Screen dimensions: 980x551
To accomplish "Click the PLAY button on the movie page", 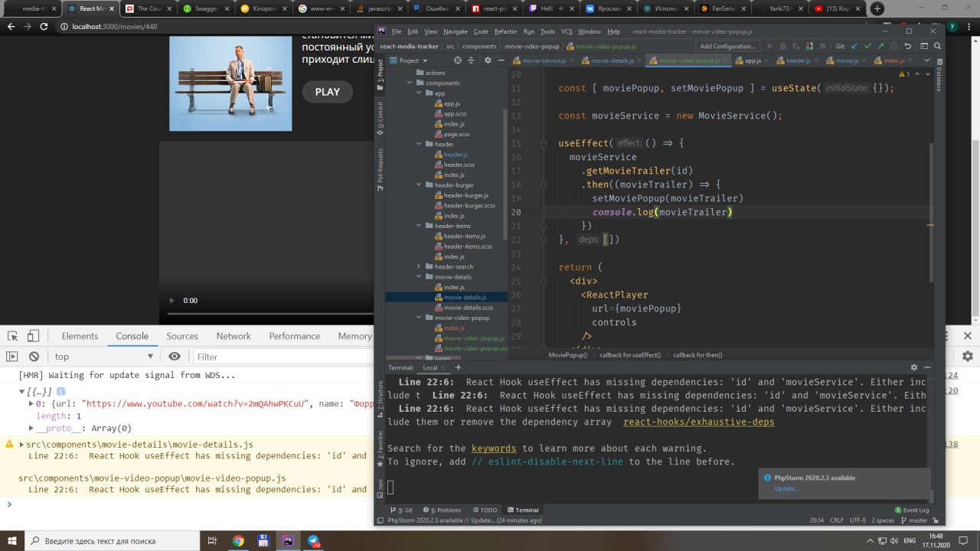I will pos(328,92).
